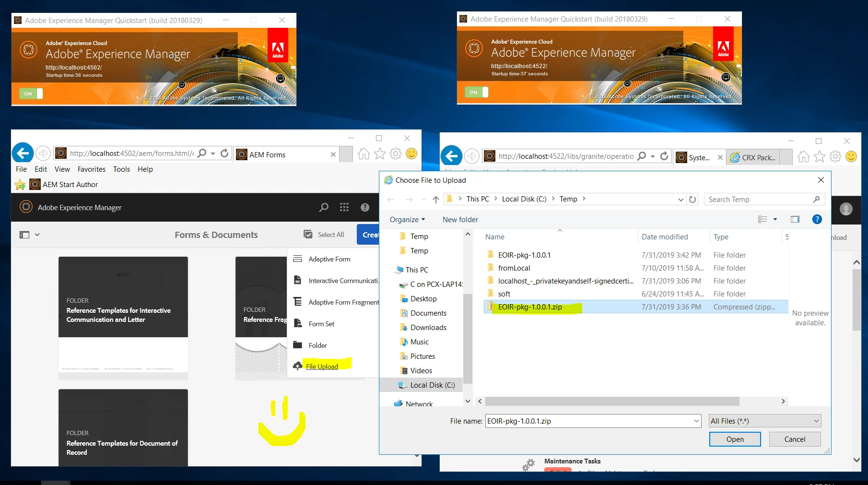
Task: Open settings gear in AEM Forms browser
Action: tap(396, 154)
